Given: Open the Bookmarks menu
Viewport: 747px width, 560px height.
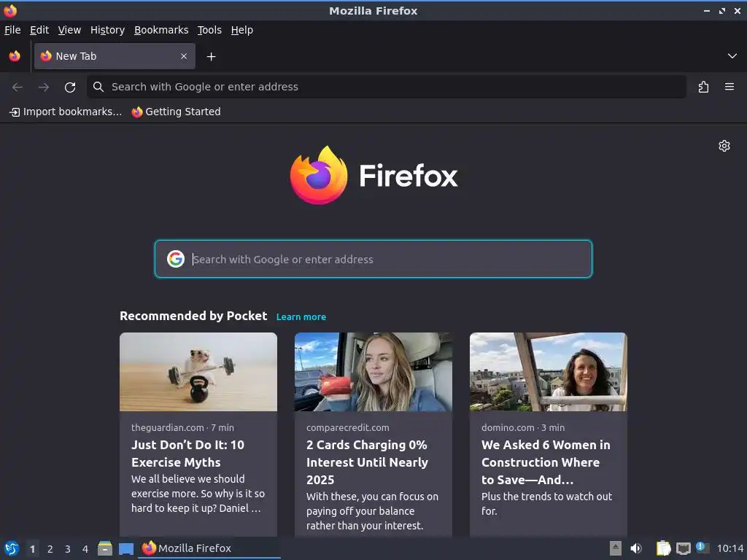Looking at the screenshot, I should tap(161, 30).
